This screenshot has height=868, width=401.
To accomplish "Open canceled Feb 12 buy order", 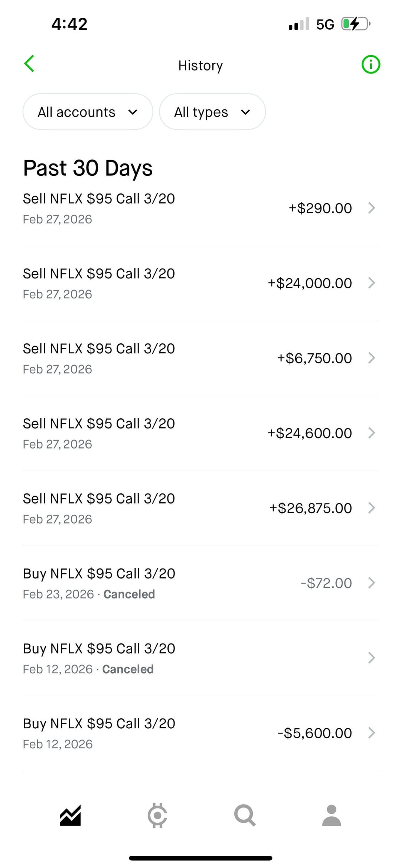I will pyautogui.click(x=200, y=658).
